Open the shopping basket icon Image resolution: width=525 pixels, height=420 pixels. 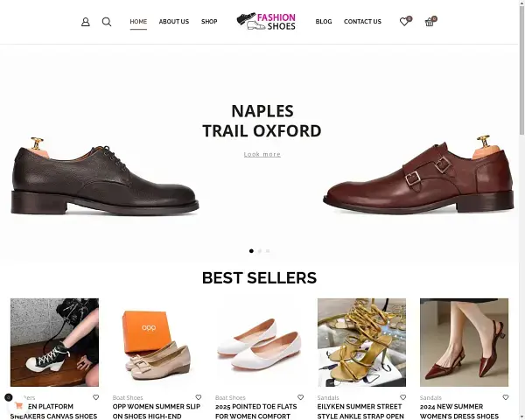(x=430, y=22)
